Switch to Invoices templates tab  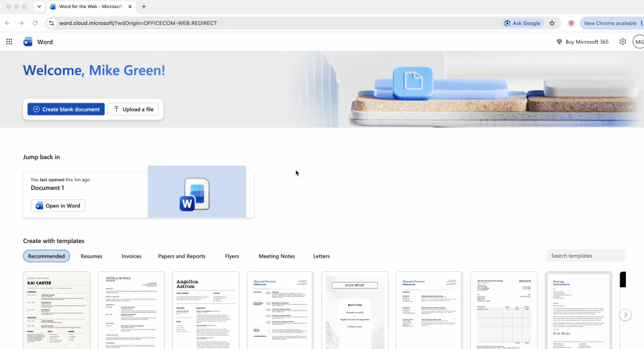pos(131,256)
